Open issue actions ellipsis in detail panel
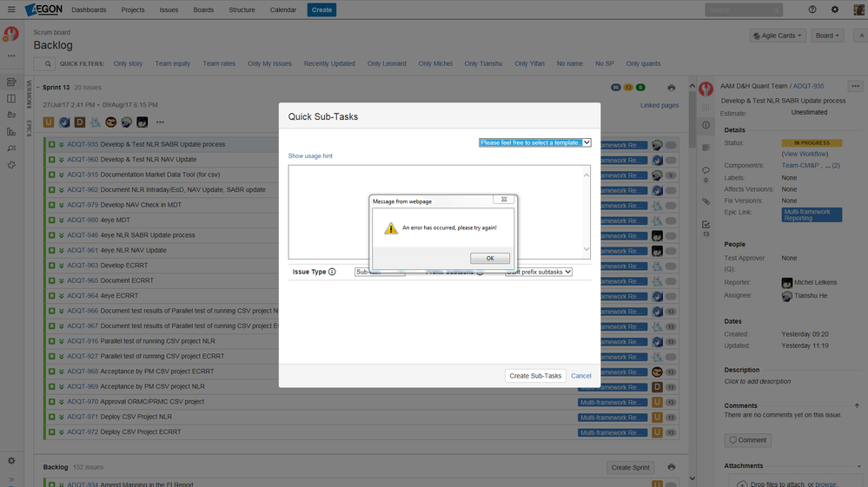Screen dimensions: 868x487 click(x=855, y=86)
